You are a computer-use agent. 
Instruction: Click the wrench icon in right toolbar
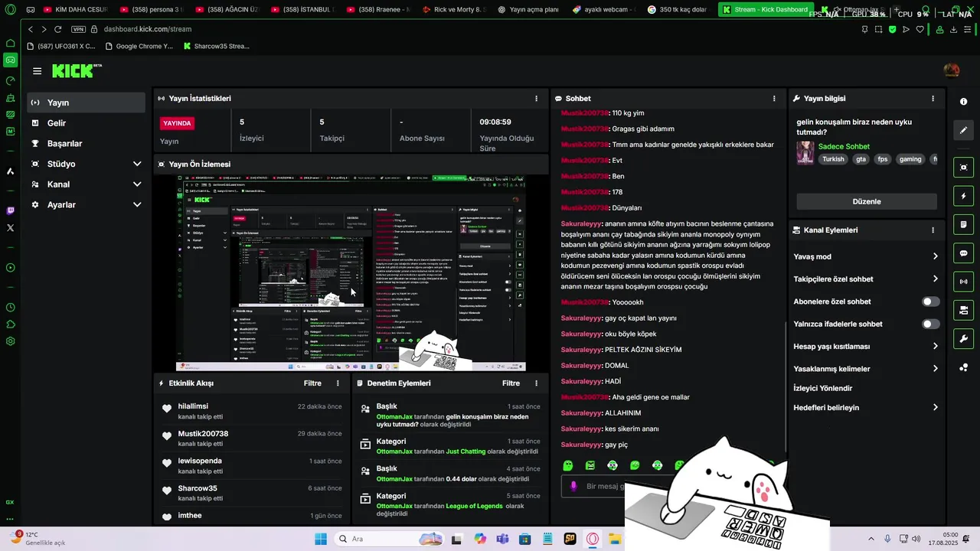click(x=963, y=338)
